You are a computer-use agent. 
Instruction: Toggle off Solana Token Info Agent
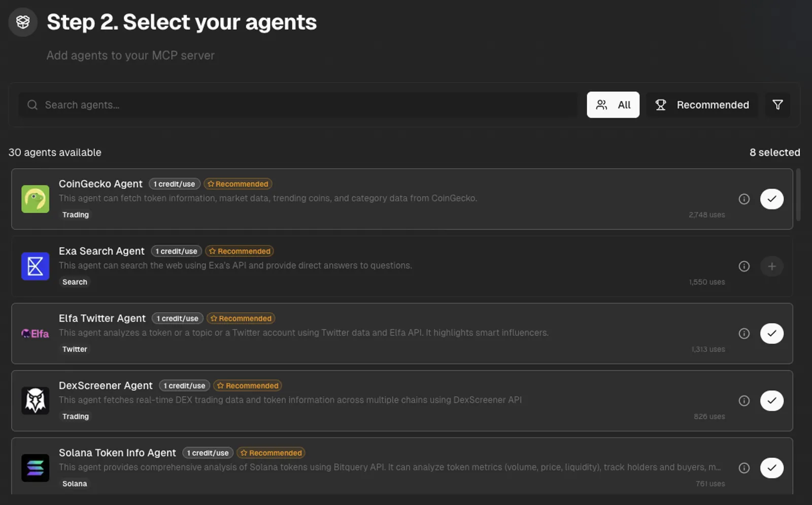click(x=771, y=468)
